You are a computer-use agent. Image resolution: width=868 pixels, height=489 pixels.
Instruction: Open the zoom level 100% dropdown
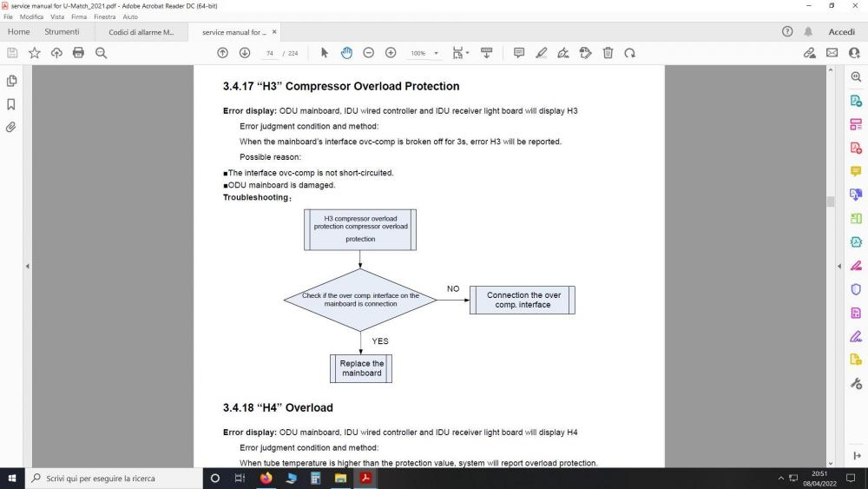click(x=424, y=53)
